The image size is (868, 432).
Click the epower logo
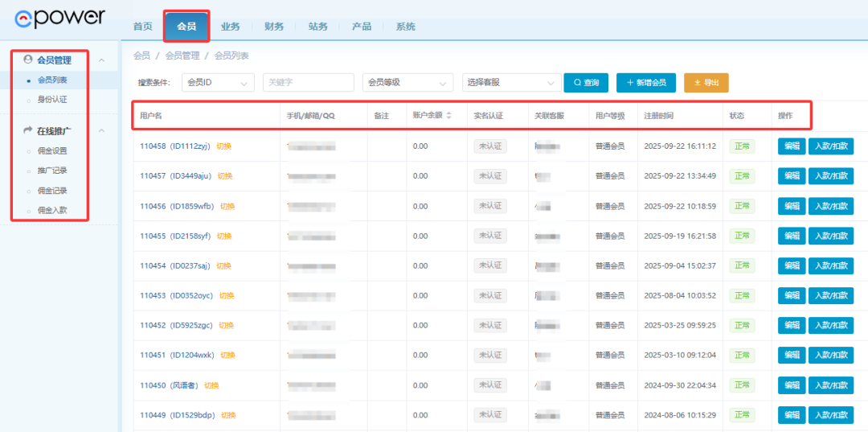tap(60, 18)
